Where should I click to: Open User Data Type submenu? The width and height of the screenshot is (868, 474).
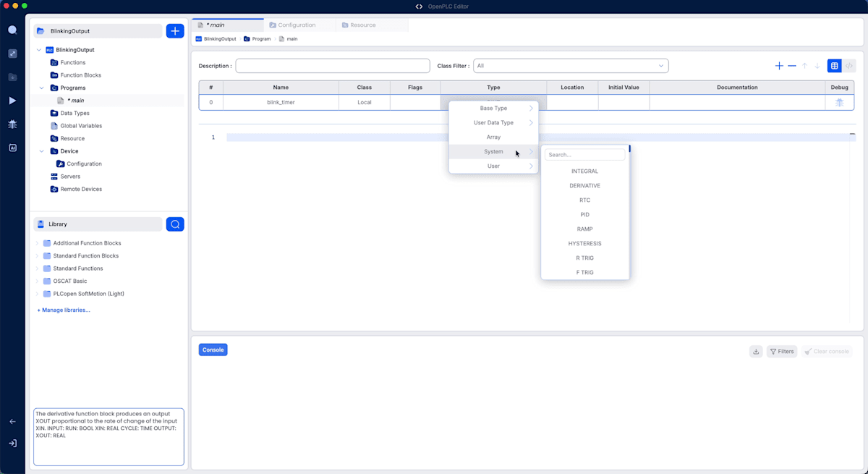click(x=493, y=123)
